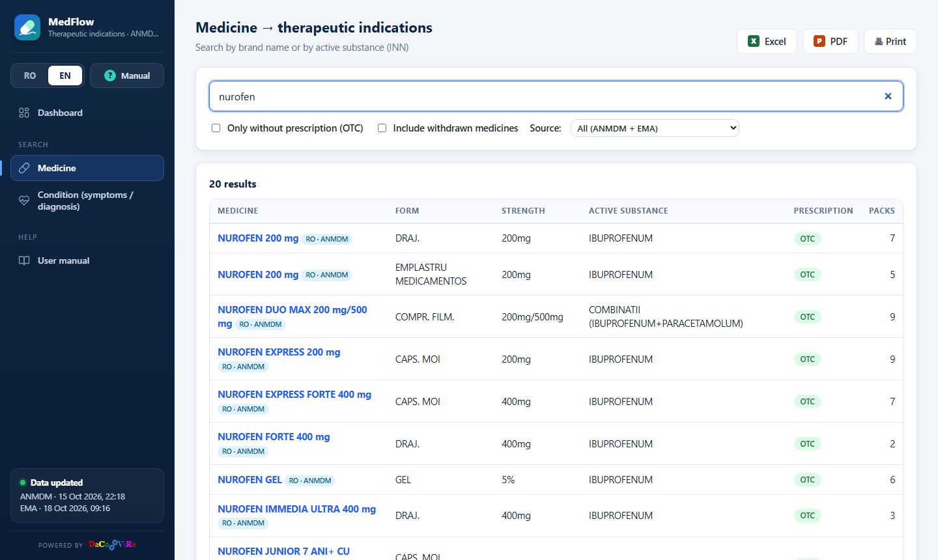Click the search input containing nurofen
The image size is (938, 560).
[556, 96]
